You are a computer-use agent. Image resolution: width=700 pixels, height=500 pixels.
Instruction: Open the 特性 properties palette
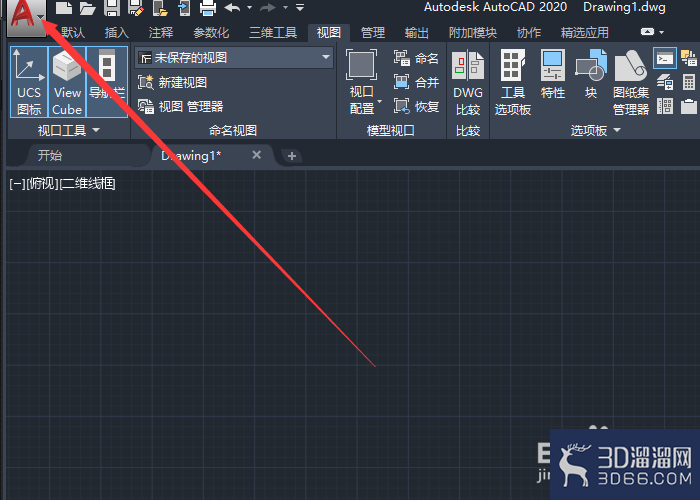pos(553,75)
